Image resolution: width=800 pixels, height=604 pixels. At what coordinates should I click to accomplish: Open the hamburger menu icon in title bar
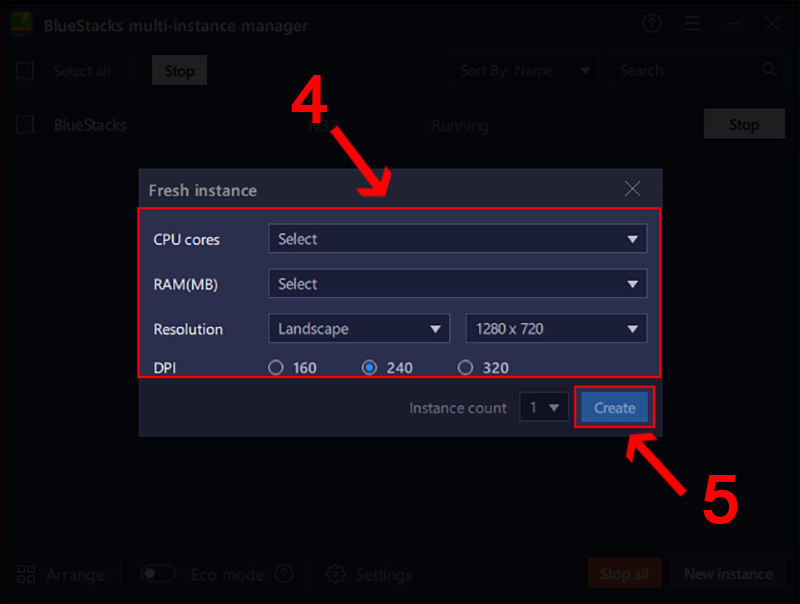(x=692, y=23)
